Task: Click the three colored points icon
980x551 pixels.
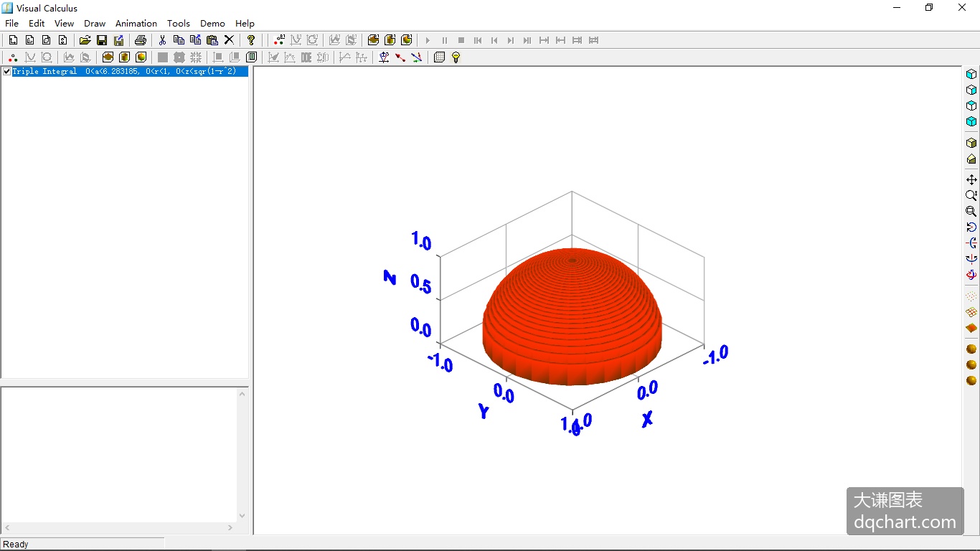Action: click(14, 57)
